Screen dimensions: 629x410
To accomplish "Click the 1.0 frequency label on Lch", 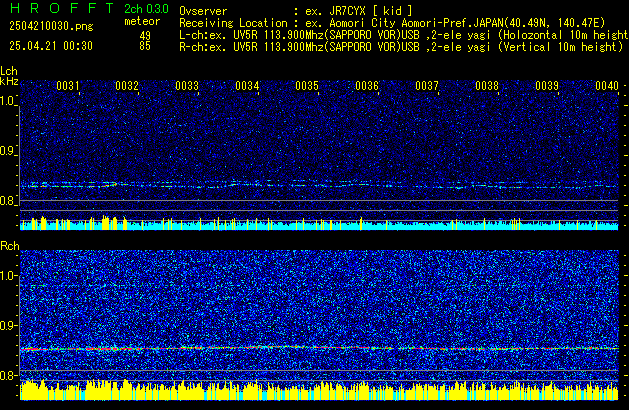I will (8, 101).
